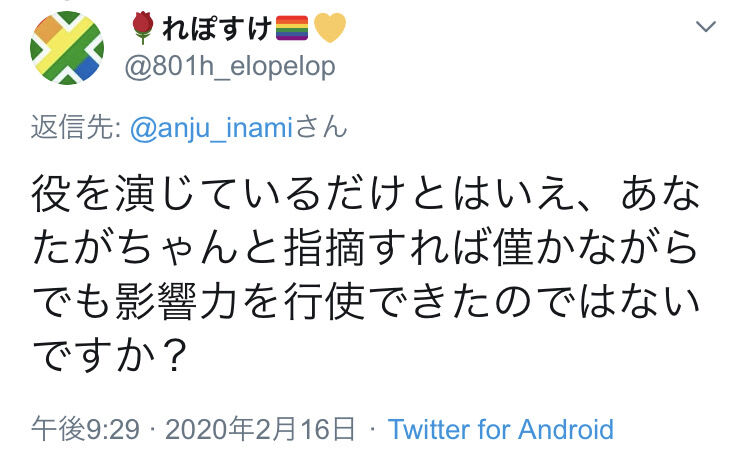Click the word 指摘 in the tweet
The width and height of the screenshot is (750, 472).
(325, 248)
